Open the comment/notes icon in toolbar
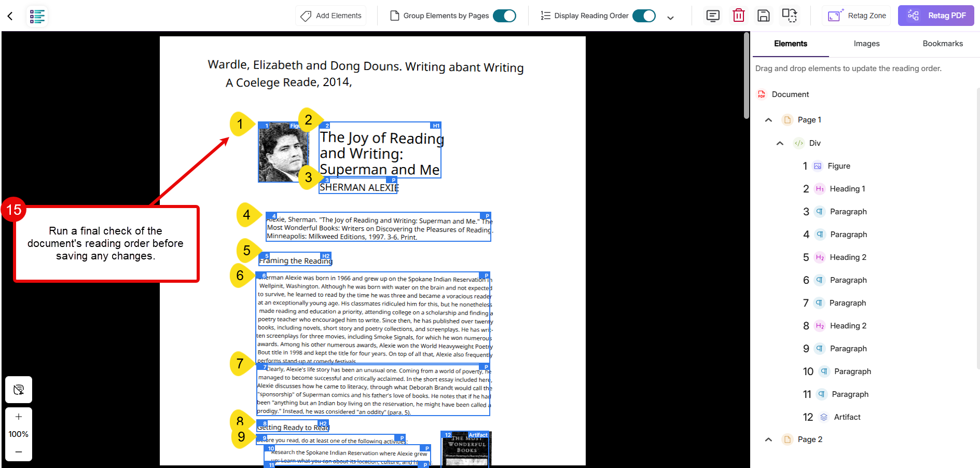The width and height of the screenshot is (980, 468). [713, 16]
